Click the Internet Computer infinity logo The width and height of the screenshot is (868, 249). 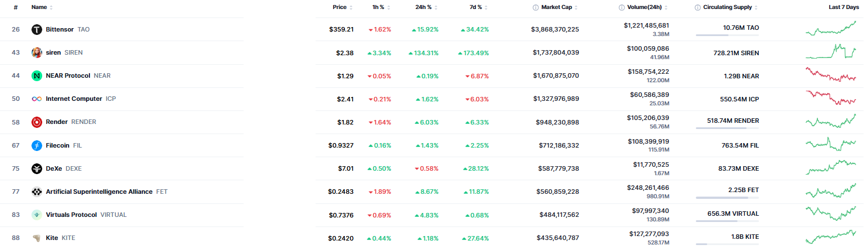tap(37, 99)
